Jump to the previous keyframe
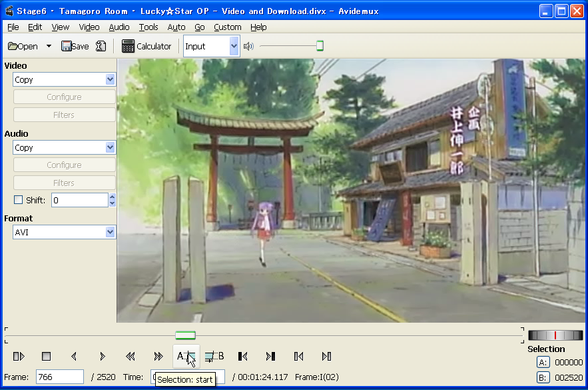This screenshot has width=588, height=390. (130, 356)
